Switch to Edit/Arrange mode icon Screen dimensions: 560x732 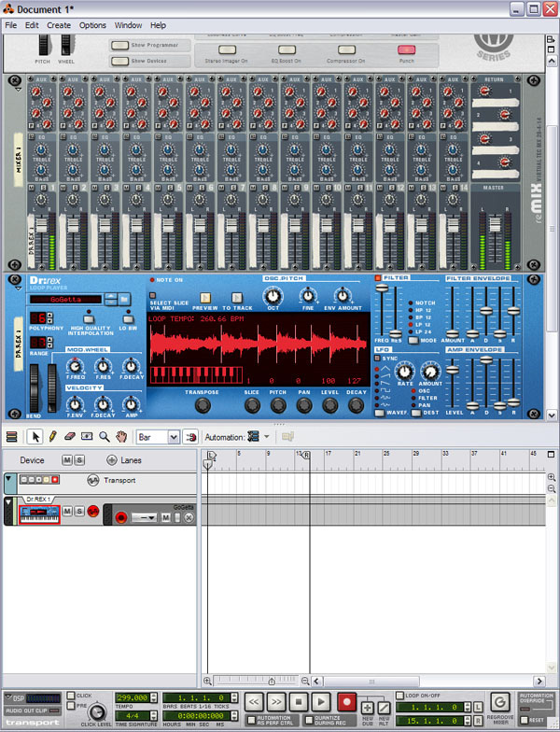pyautogui.click(x=11, y=437)
